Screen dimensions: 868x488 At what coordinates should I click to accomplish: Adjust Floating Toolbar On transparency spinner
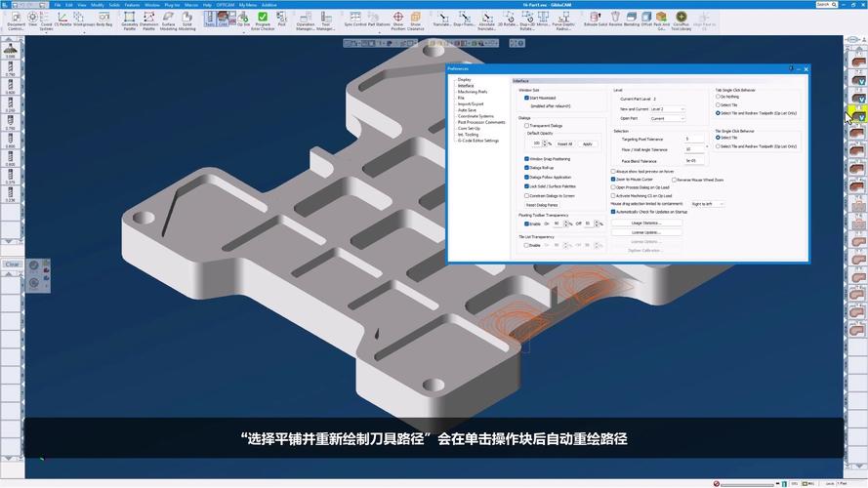565,224
